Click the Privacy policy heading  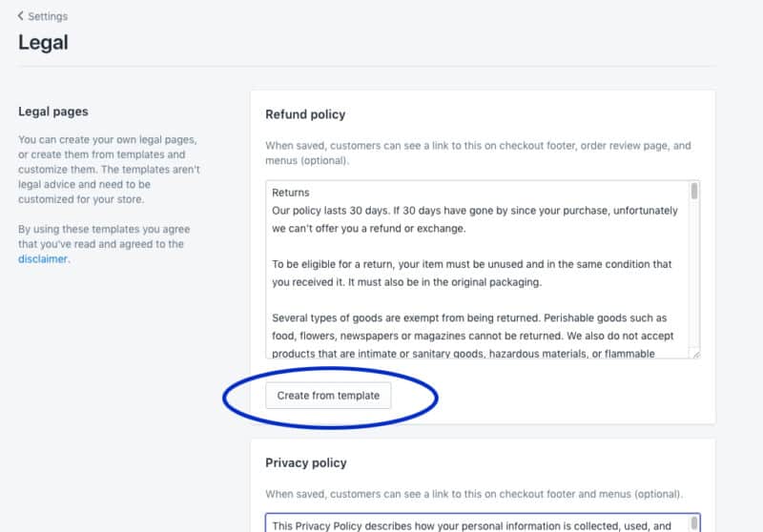(306, 462)
